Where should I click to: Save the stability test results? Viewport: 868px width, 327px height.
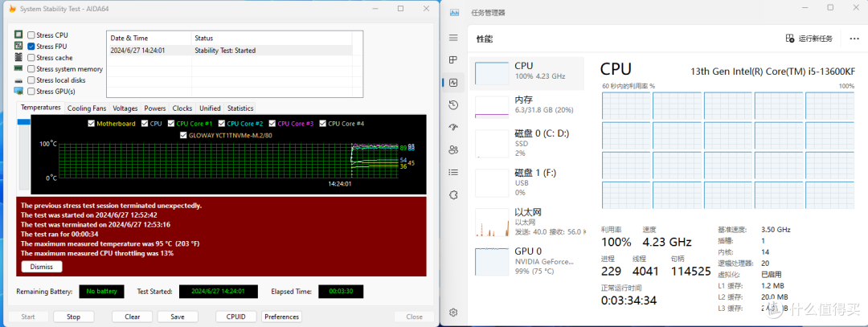coord(178,317)
